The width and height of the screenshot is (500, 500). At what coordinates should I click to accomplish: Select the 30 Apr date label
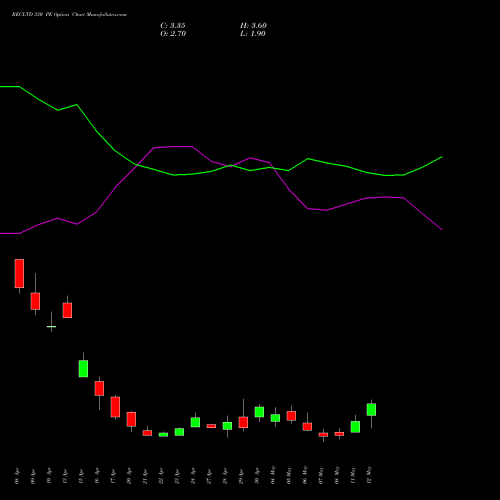257,476
